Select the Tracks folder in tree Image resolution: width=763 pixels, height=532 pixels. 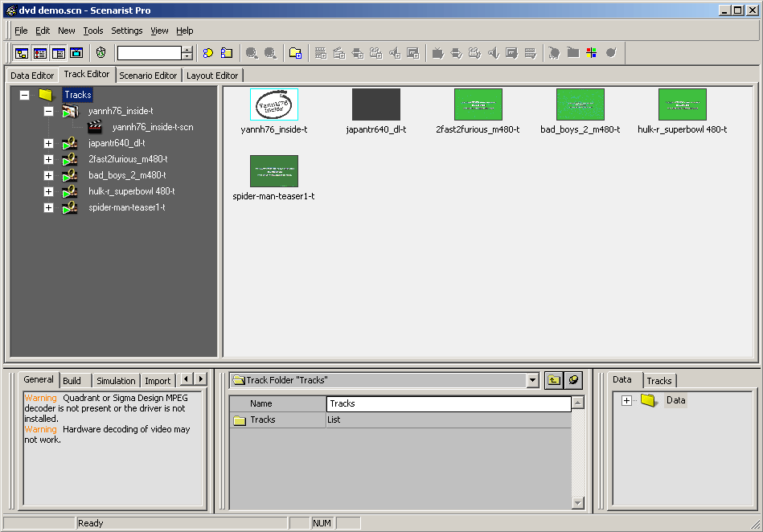(x=78, y=95)
